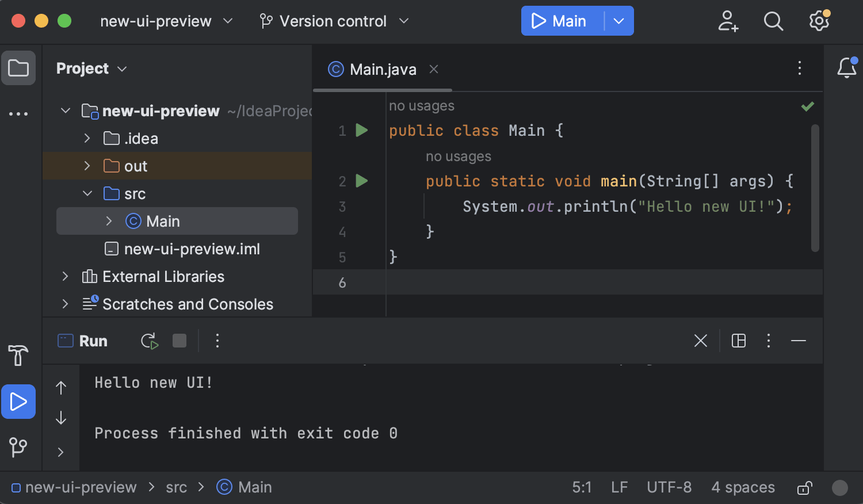The image size is (863, 504).
Task: Toggle the Project tool window folder button
Action: pos(18,68)
